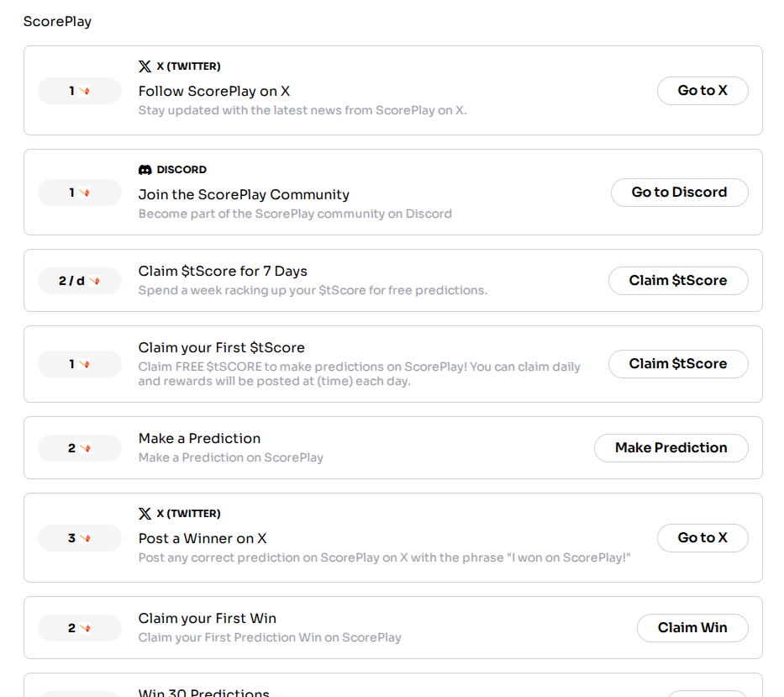Image resolution: width=784 pixels, height=697 pixels.
Task: Click the reward badge beside Claim your First Win
Action: click(80, 628)
